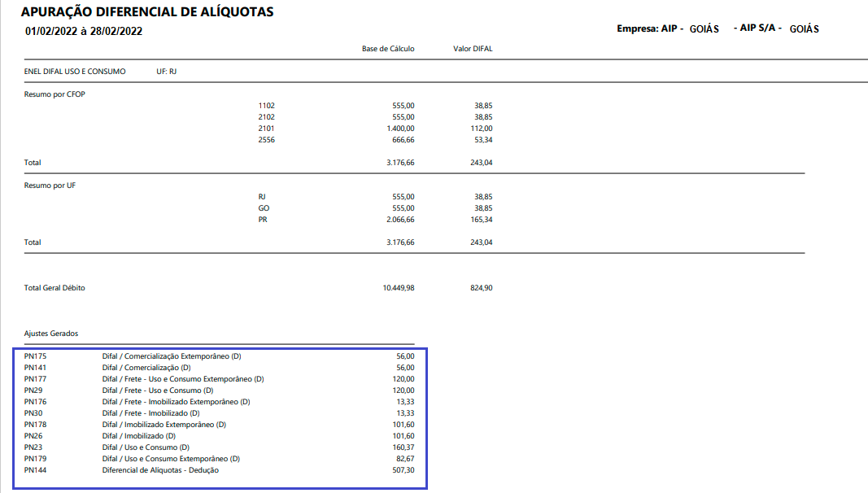
Task: Select the CFOP 2101 row
Action: pos(375,129)
